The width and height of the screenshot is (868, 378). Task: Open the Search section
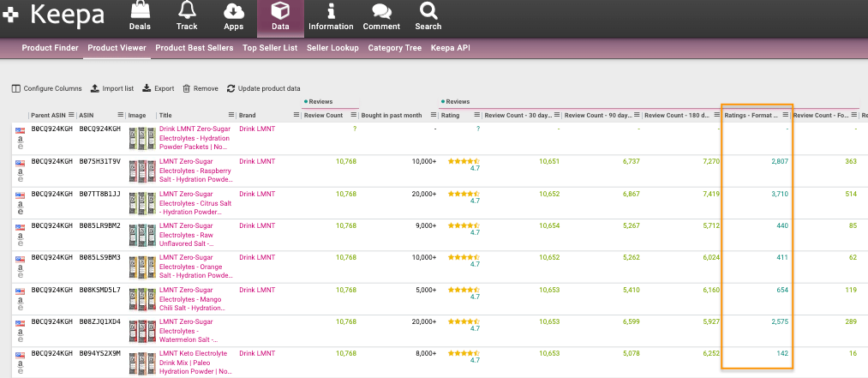428,15
